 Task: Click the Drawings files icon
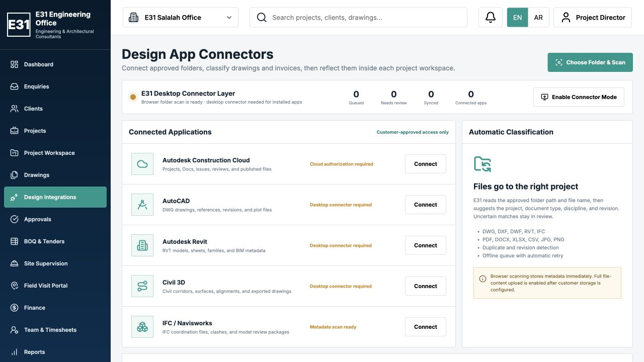point(15,175)
